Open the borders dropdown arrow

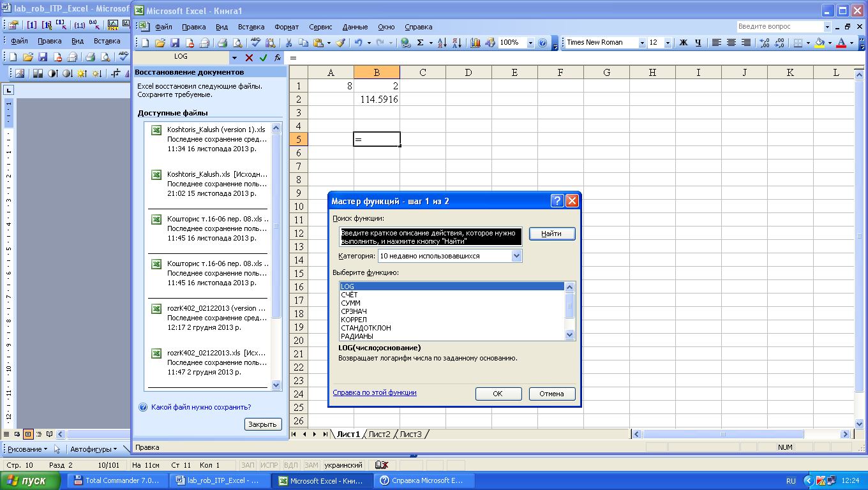tap(808, 43)
